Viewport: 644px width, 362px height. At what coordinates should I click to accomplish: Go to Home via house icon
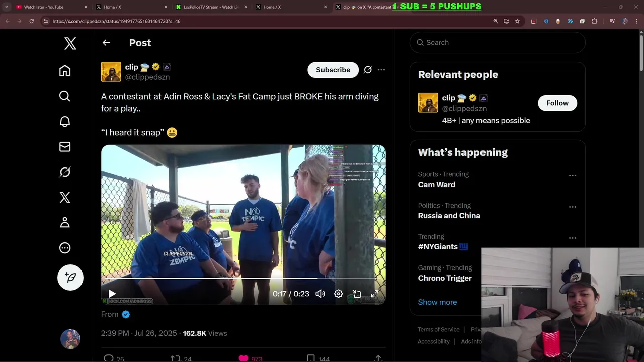[x=65, y=71]
